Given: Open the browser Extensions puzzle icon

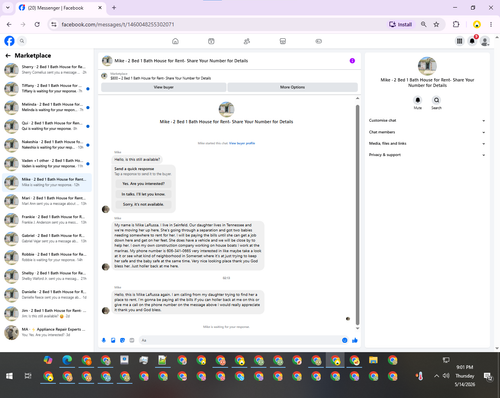Looking at the screenshot, I should [x=456, y=24].
